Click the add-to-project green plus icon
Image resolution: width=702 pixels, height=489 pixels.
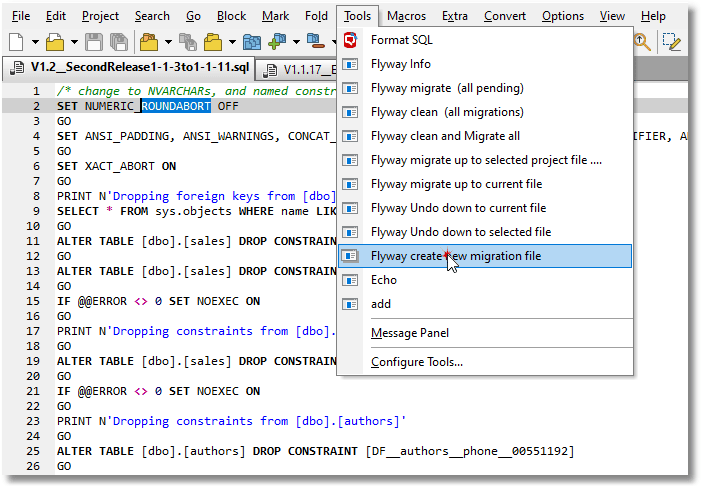277,42
